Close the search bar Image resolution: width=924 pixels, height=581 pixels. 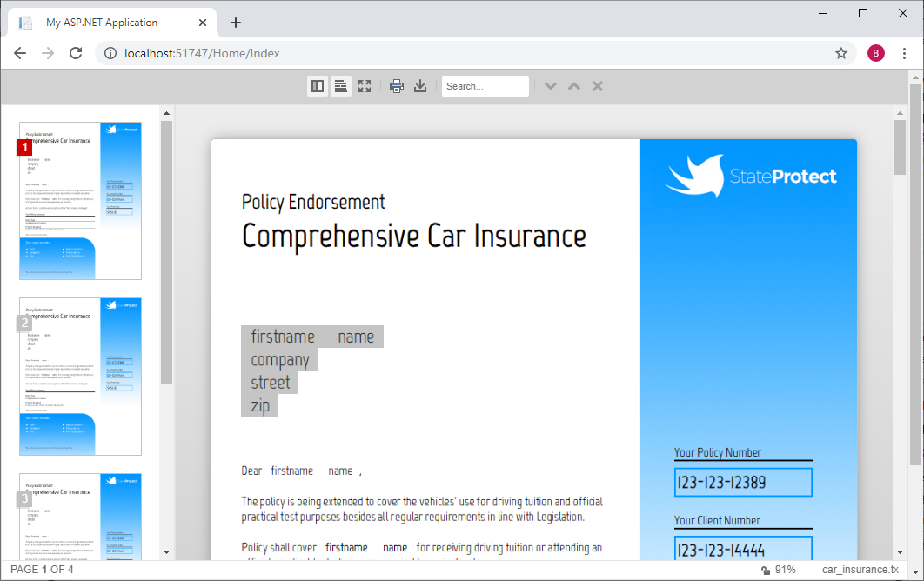tap(596, 86)
